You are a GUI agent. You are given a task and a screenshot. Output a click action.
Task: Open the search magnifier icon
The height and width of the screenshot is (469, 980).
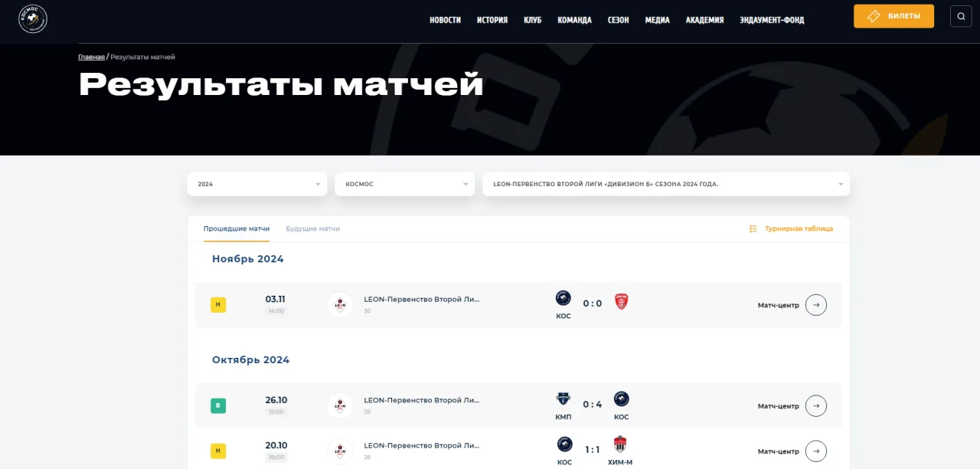click(x=961, y=16)
